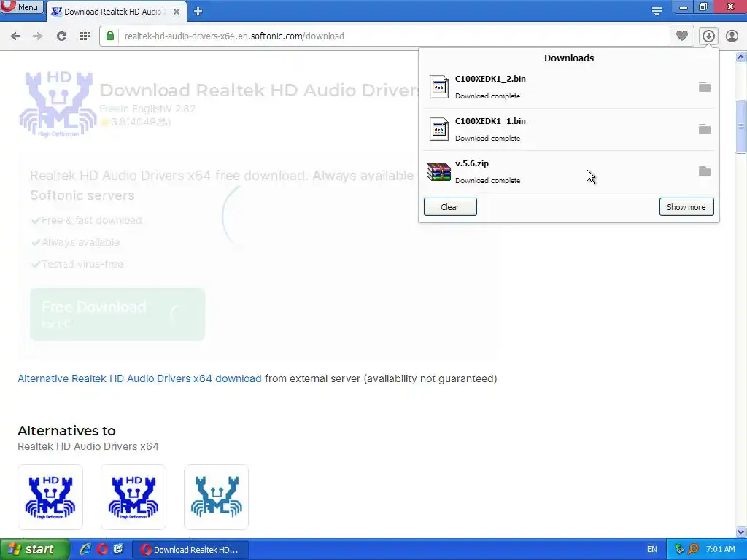Viewport: 747px width, 560px height.
Task: Launch Opera from quick launch icon
Action: [x=102, y=550]
